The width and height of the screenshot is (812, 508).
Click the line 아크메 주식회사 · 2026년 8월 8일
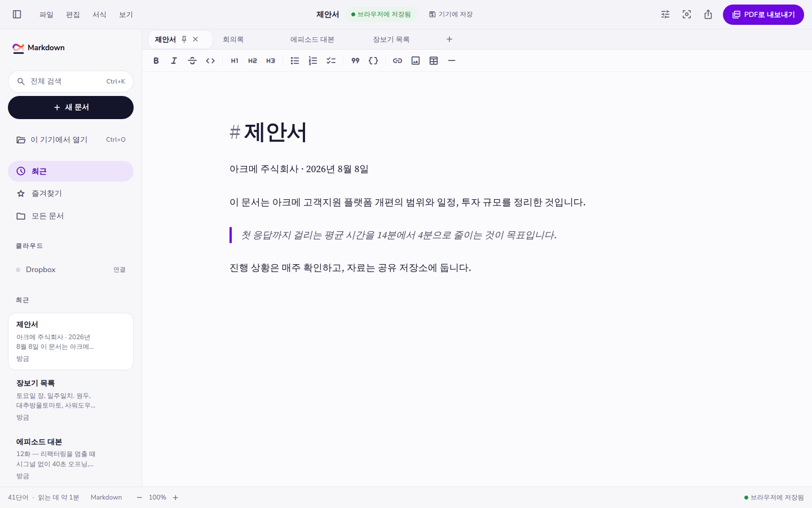click(x=299, y=169)
